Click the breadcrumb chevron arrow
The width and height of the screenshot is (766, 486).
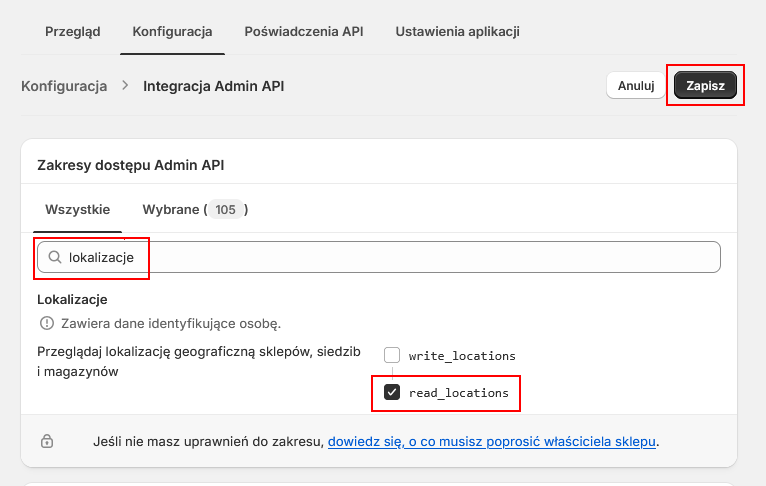point(125,85)
